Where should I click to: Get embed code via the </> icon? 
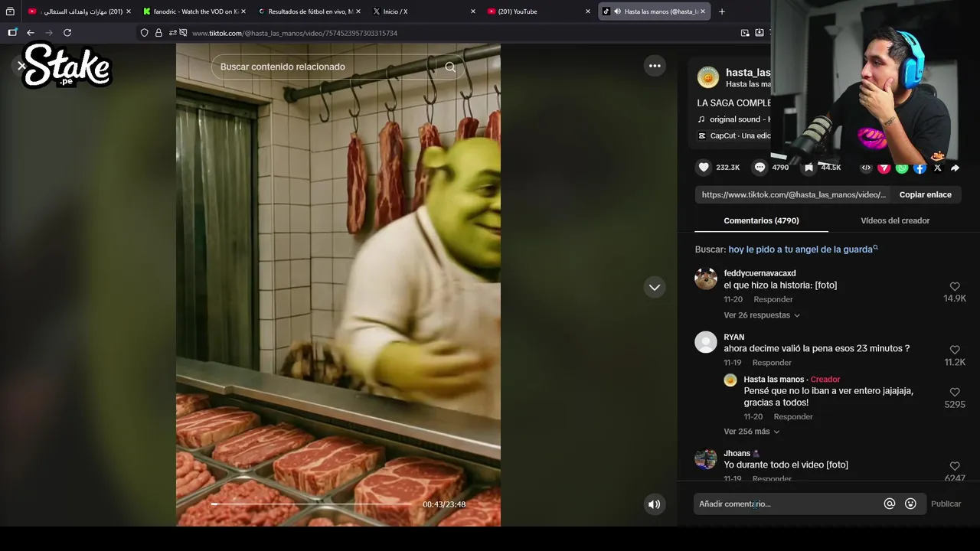(x=866, y=168)
